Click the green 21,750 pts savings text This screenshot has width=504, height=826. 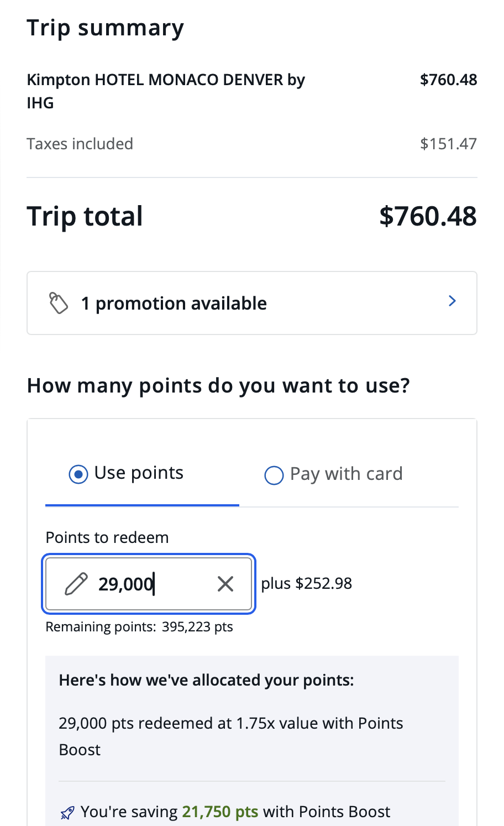click(x=220, y=812)
